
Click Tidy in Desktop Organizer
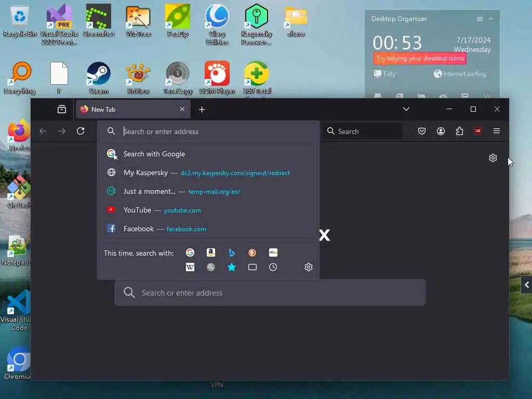click(x=384, y=74)
